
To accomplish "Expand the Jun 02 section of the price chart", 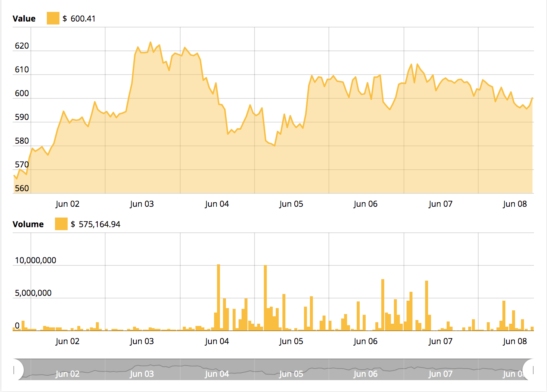I will pyautogui.click(x=67, y=203).
